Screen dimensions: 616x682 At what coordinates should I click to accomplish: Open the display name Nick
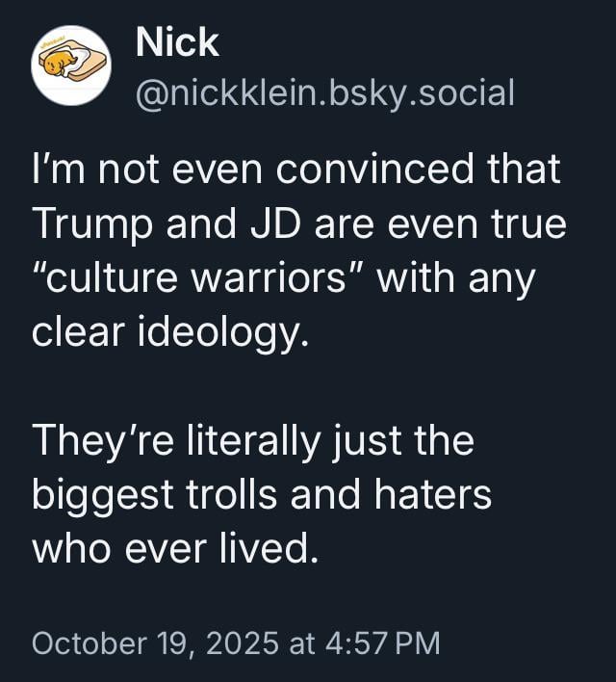177,42
